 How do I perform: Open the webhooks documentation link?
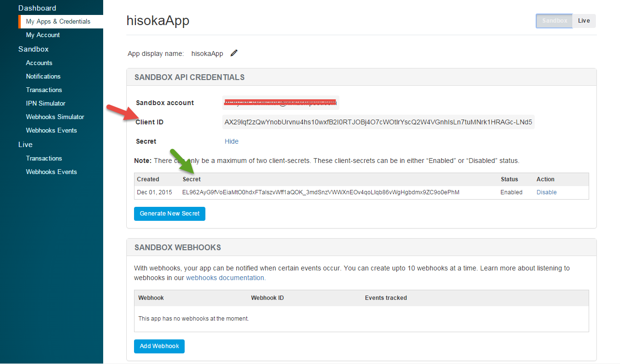pos(226,278)
